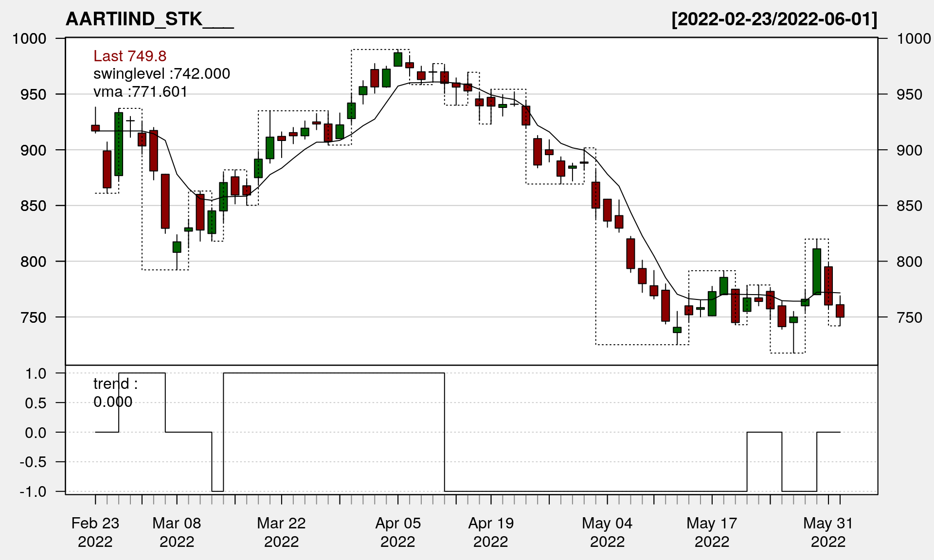Screen dimensions: 934x560
Task: Click the May 31 2022 date label
Action: (828, 532)
